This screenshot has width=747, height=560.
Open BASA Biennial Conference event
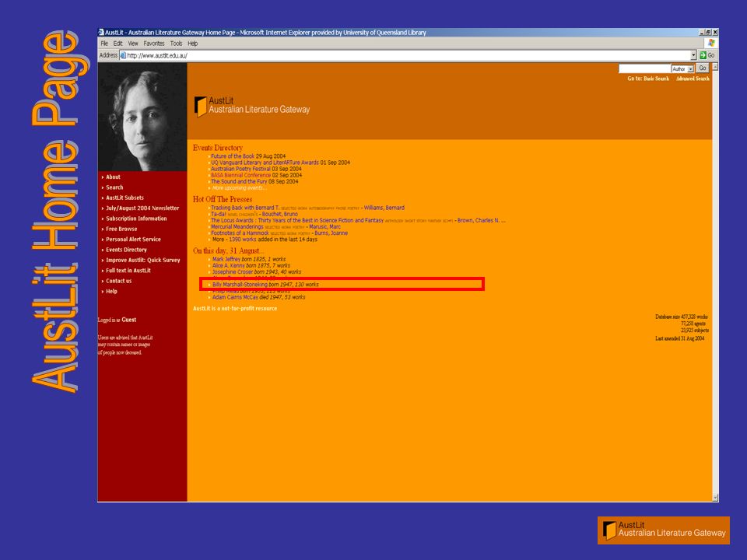tap(240, 175)
